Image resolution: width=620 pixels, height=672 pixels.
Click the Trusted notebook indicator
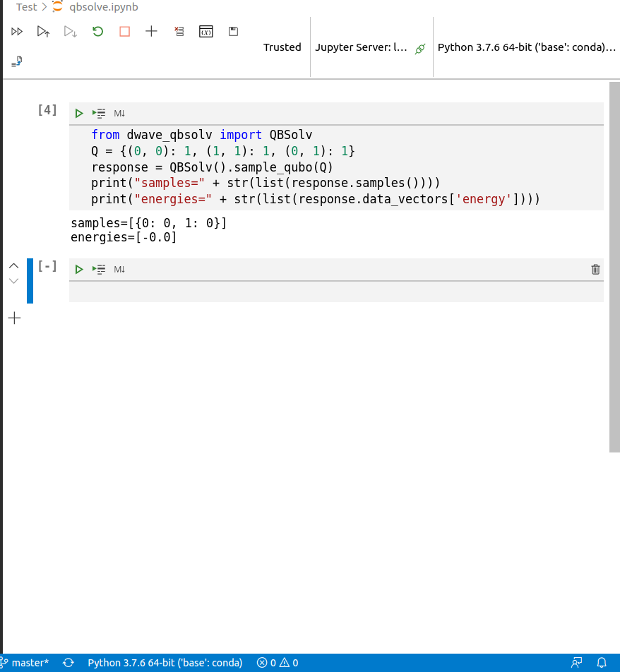282,47
